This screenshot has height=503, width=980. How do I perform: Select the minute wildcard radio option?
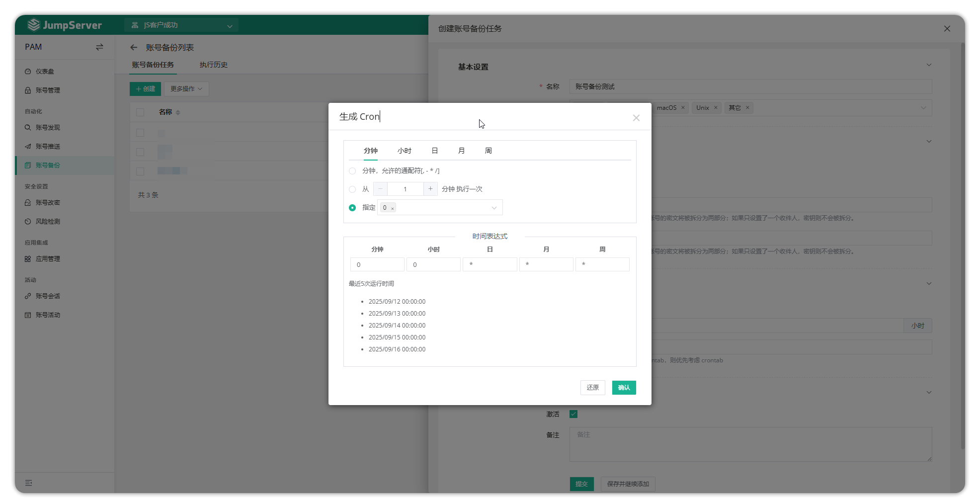tap(352, 171)
